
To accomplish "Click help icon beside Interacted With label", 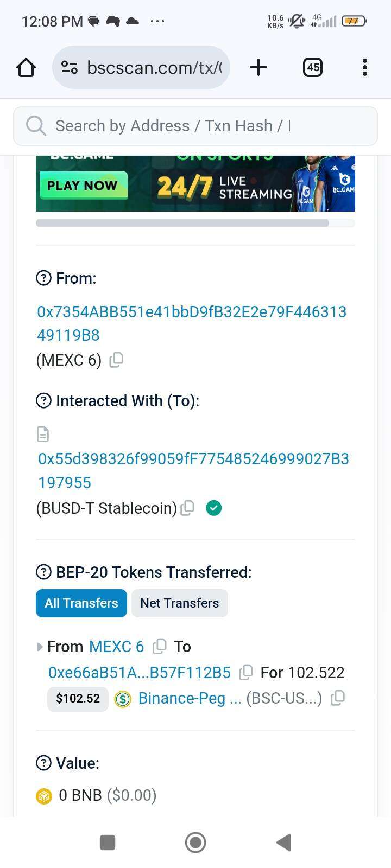I will coord(43,400).
